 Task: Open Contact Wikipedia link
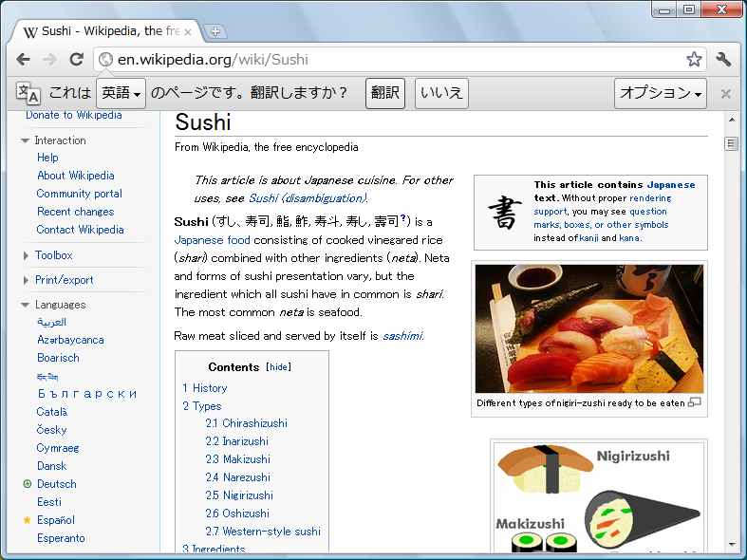[80, 230]
